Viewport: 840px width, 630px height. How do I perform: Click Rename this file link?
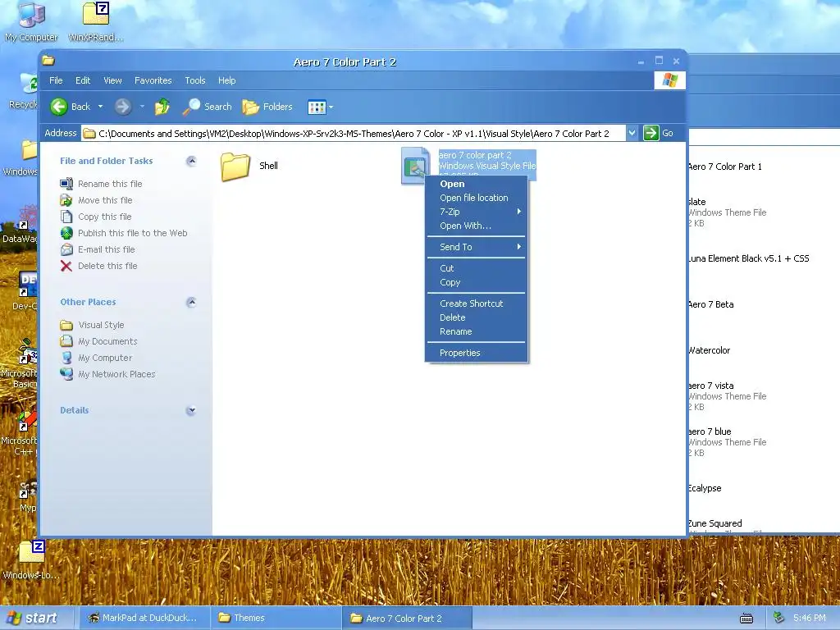point(110,184)
